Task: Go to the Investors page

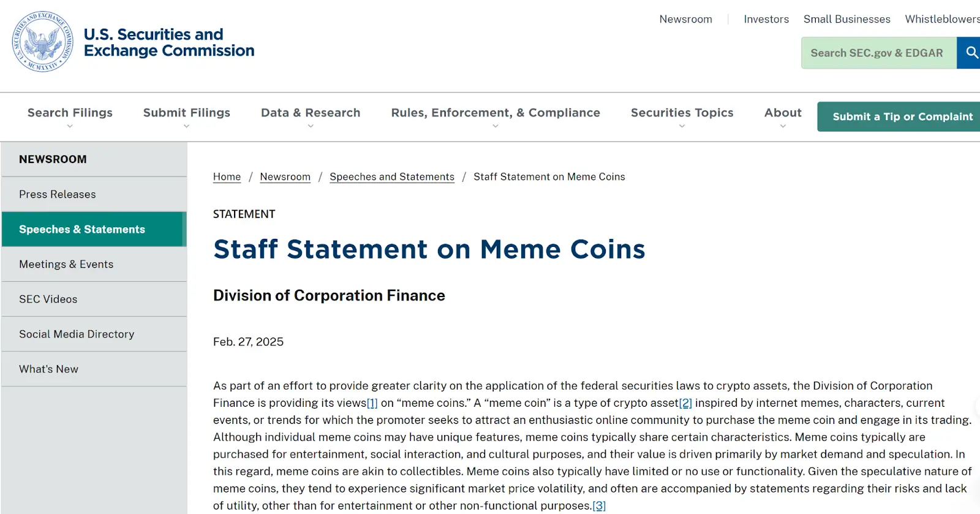Action: point(766,19)
